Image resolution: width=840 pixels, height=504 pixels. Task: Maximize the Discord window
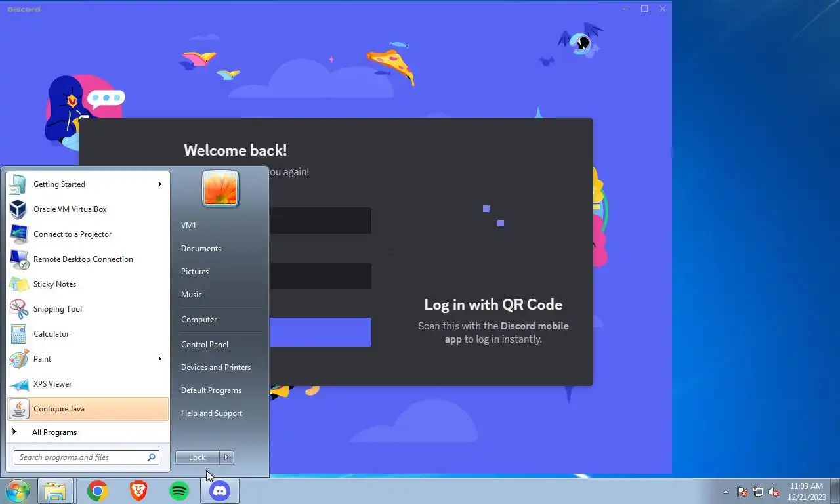[x=644, y=9]
